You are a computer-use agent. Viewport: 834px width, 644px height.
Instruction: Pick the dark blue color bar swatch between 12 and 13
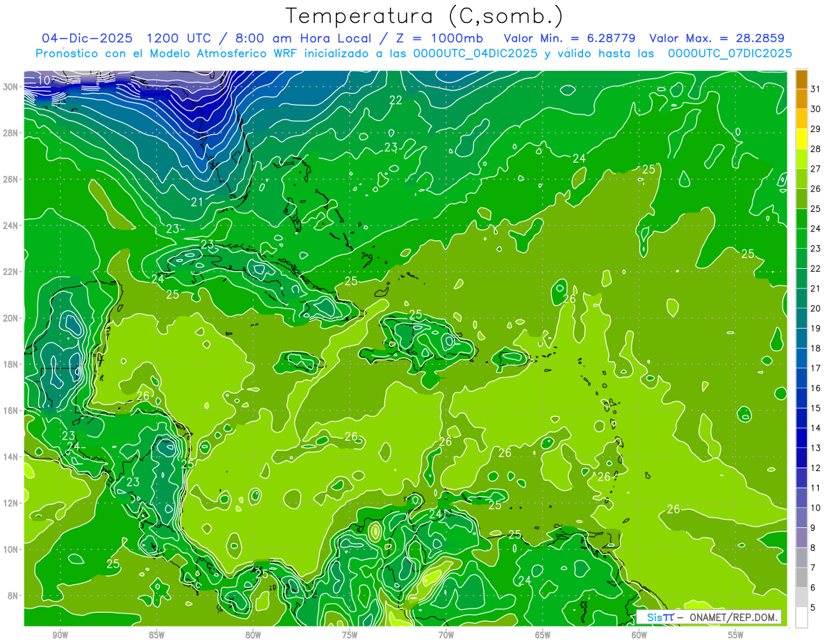[801, 458]
